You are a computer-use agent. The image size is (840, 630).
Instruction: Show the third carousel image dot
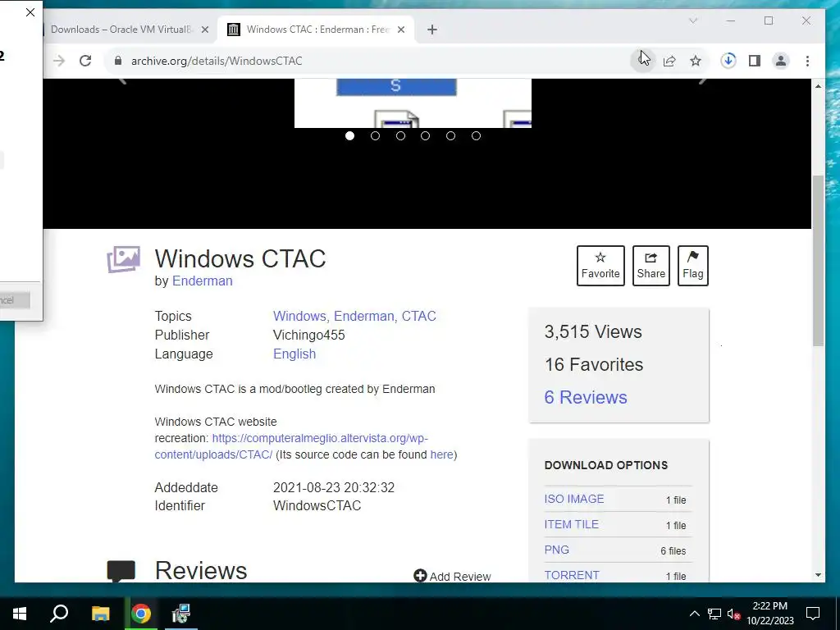point(400,136)
